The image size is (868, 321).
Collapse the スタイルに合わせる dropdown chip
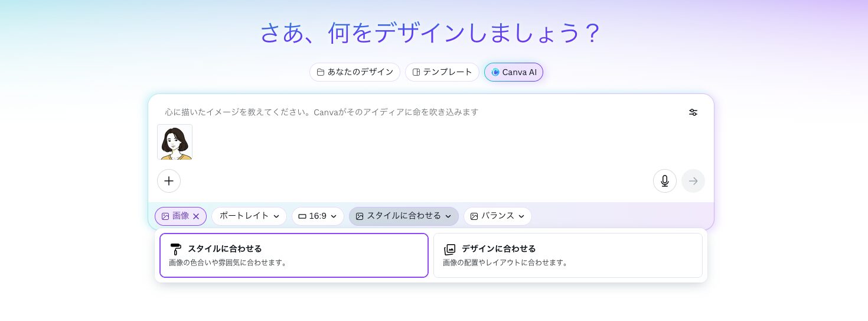click(404, 216)
